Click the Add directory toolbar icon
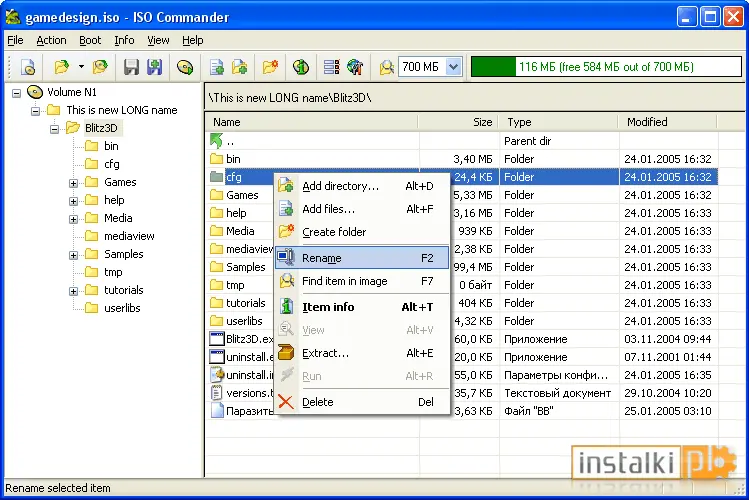 (x=239, y=67)
